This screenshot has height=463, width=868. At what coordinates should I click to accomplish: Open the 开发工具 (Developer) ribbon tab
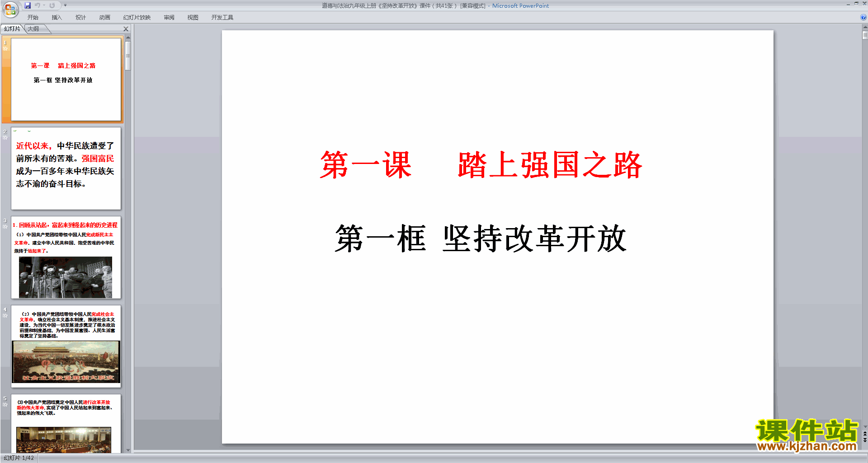[x=222, y=18]
